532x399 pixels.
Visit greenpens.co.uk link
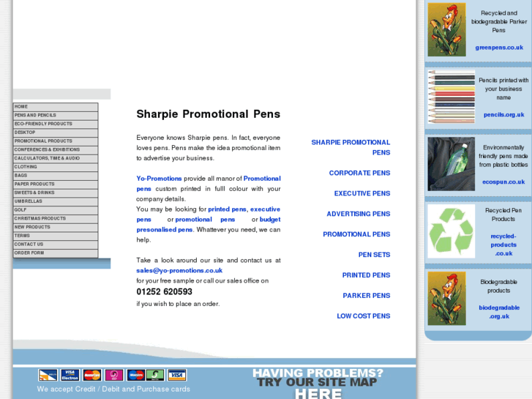pos(499,48)
